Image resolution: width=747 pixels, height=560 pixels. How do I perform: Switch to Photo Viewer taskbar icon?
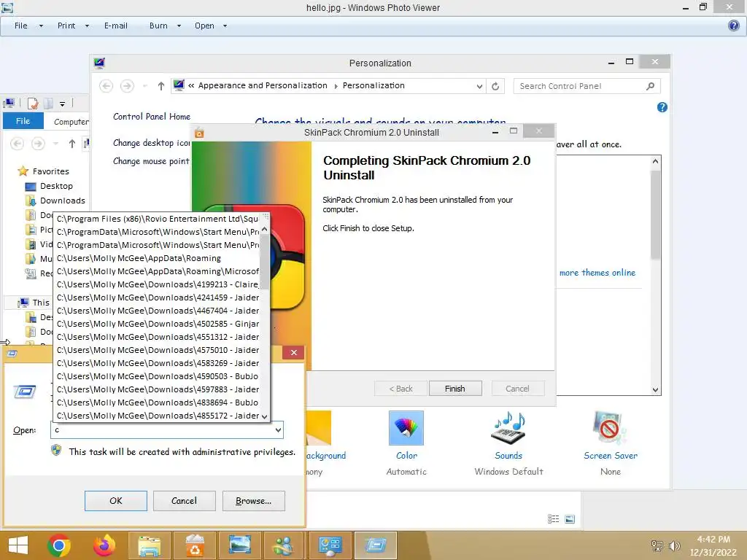[x=239, y=545]
